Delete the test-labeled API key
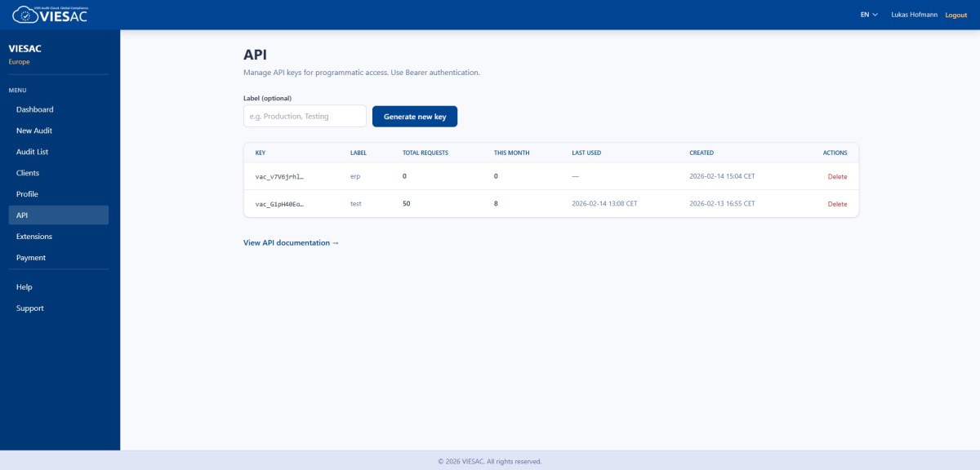 [x=838, y=203]
